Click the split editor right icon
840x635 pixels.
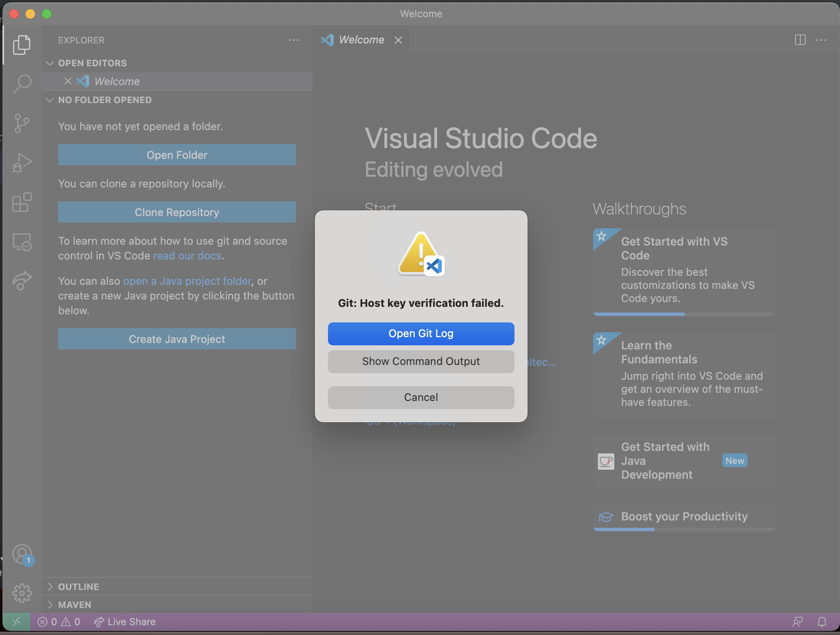point(800,40)
